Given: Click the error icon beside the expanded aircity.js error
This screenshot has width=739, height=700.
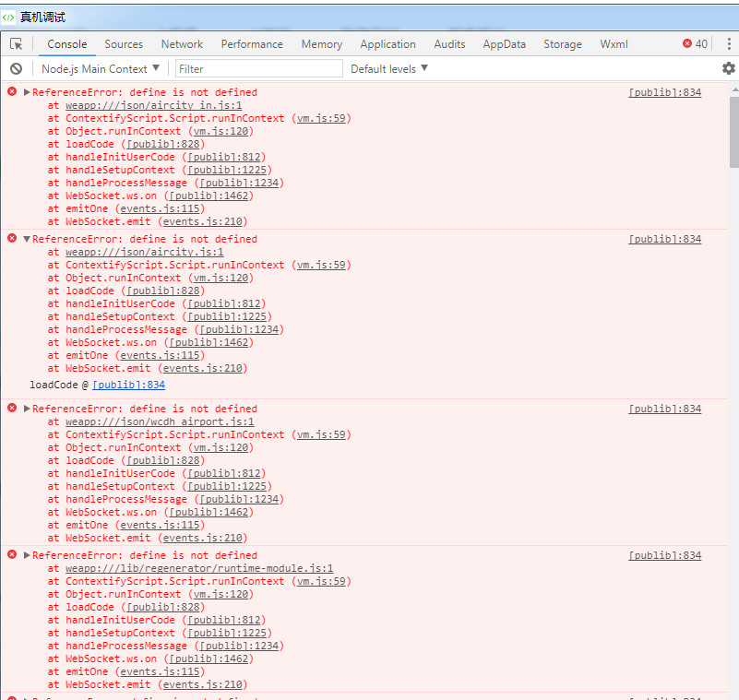Looking at the screenshot, I should click(12, 238).
